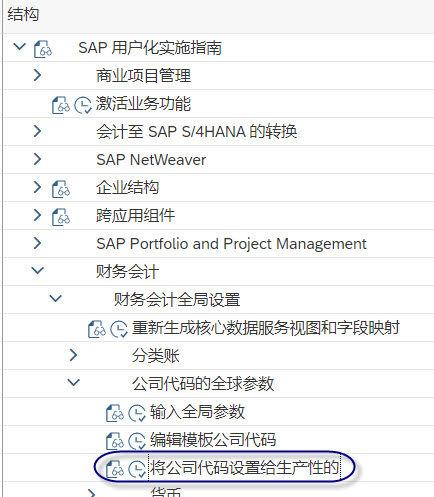Run the execute activity icon for 激活业务功能
Image resolution: width=434 pixels, height=497 pixels.
pyautogui.click(x=82, y=105)
